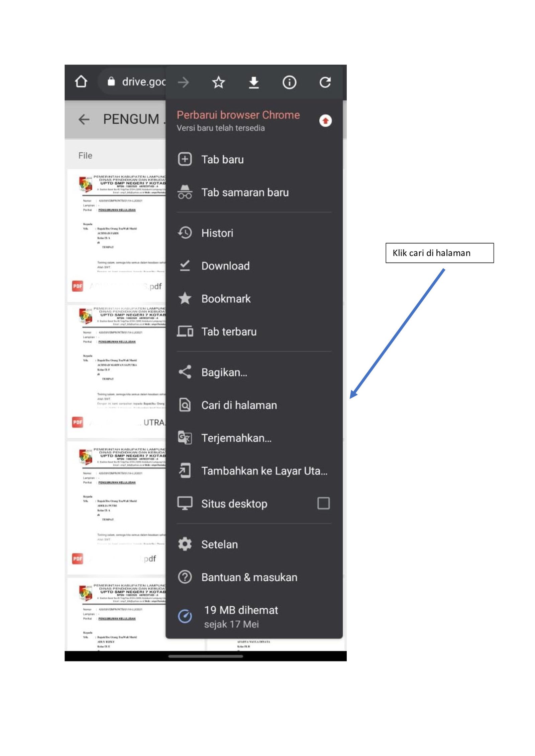This screenshot has height=756, width=535.
Task: Open a Tab baru
Action: coord(254,159)
